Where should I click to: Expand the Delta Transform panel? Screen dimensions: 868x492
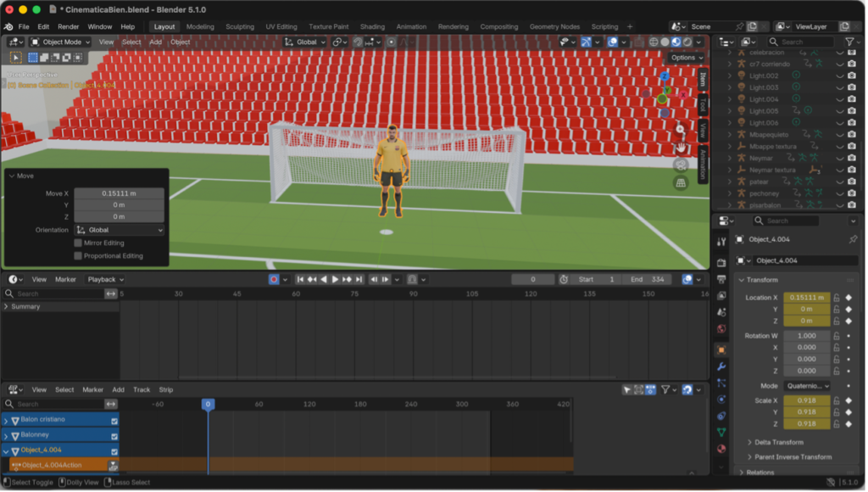(x=780, y=442)
